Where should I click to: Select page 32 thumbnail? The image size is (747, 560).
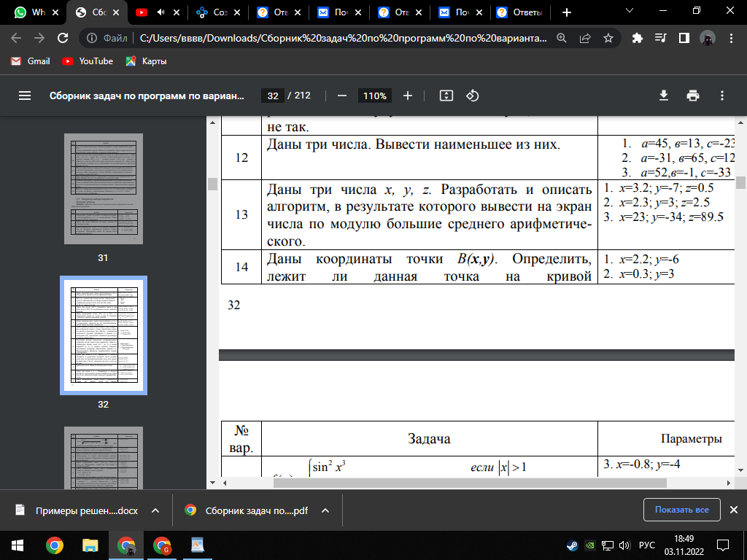[x=104, y=335]
